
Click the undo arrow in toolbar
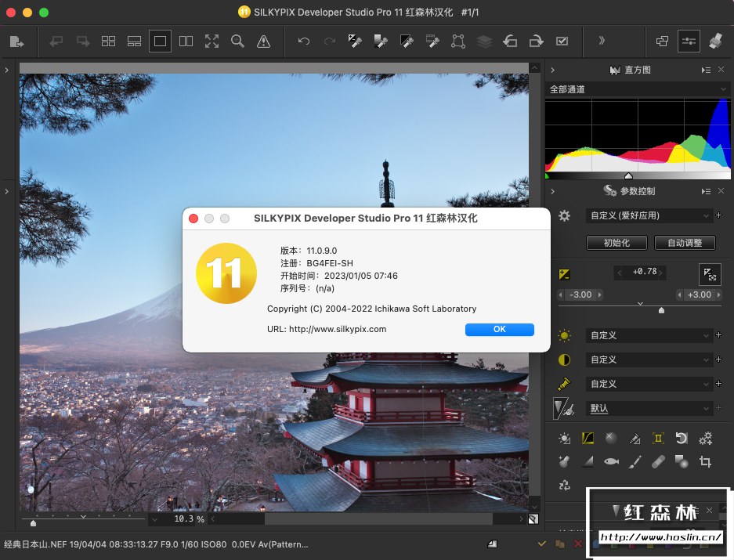[304, 42]
